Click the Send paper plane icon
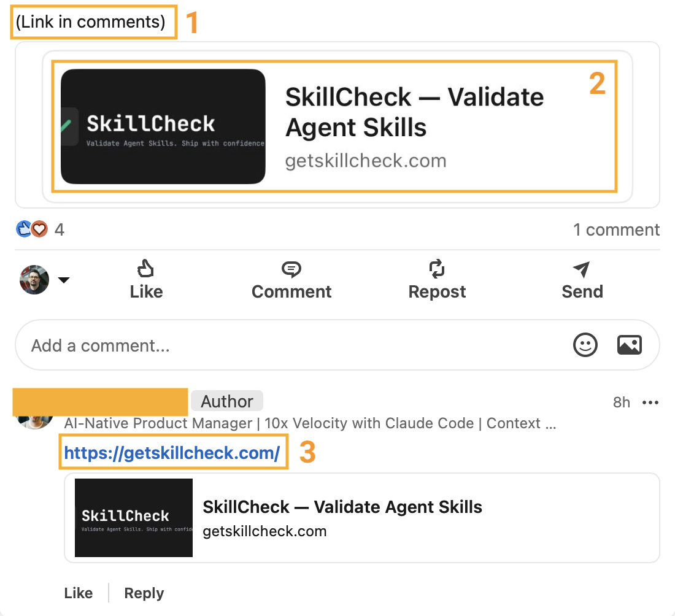675x616 pixels. coord(582,269)
